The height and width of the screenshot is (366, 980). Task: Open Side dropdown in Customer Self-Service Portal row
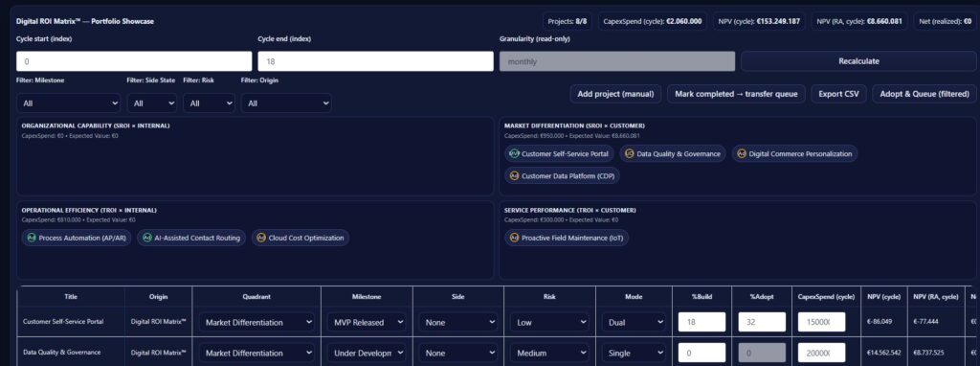[x=457, y=322]
